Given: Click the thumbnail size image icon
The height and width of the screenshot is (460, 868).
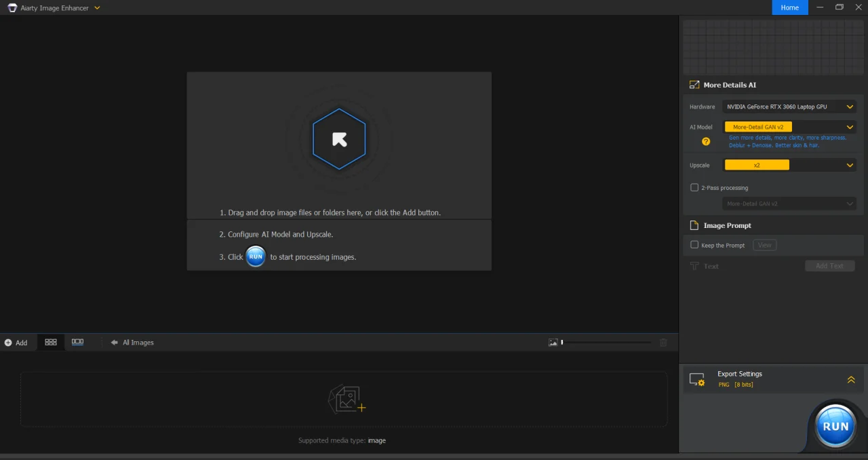Looking at the screenshot, I should [553, 343].
